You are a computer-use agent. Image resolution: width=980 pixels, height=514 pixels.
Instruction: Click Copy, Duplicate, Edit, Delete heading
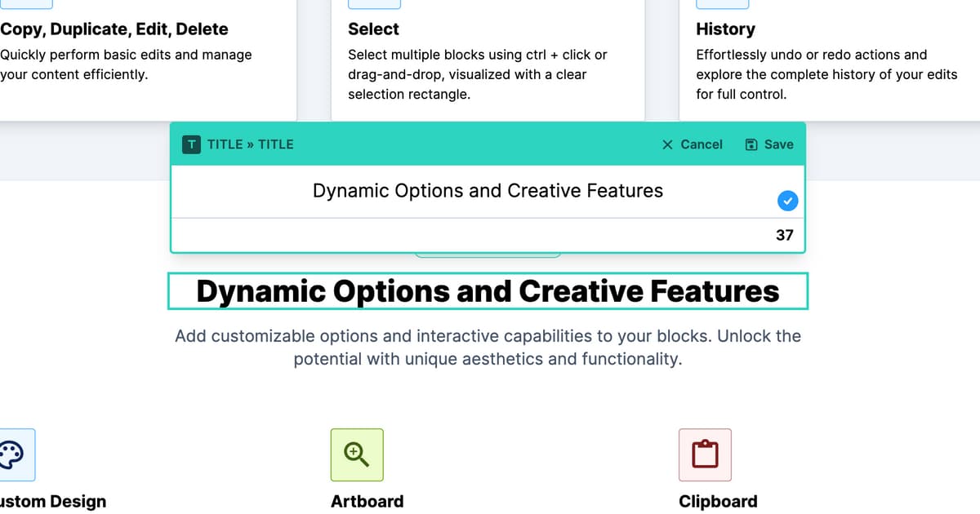pos(114,29)
